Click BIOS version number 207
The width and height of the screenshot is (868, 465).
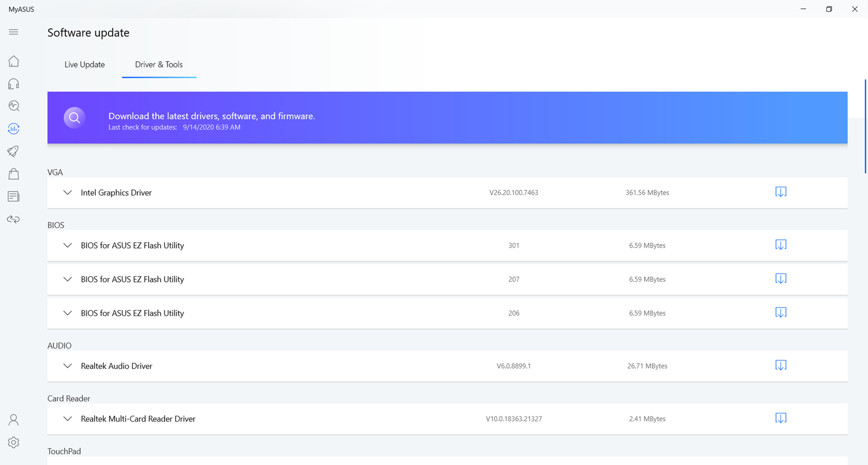click(514, 279)
